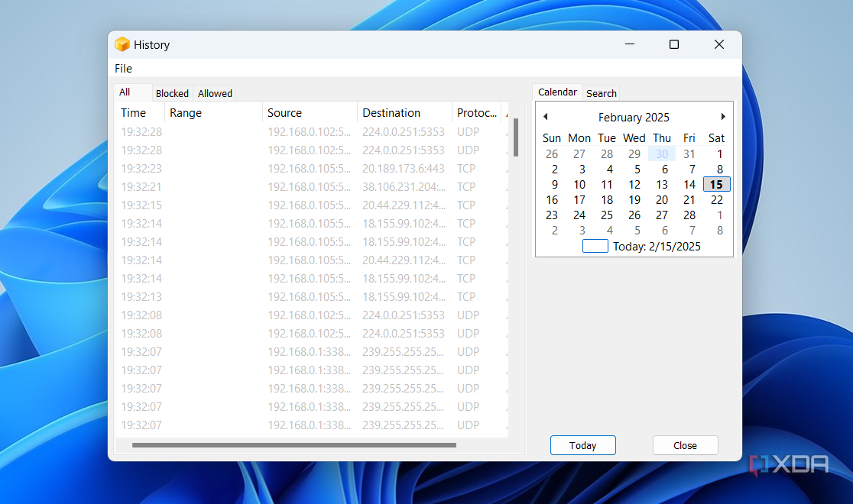This screenshot has height=504, width=853.
Task: Sort by the Time column header
Action: (141, 112)
